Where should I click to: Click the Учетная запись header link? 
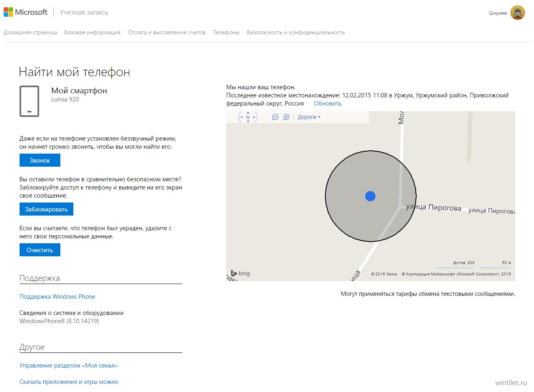click(x=84, y=12)
